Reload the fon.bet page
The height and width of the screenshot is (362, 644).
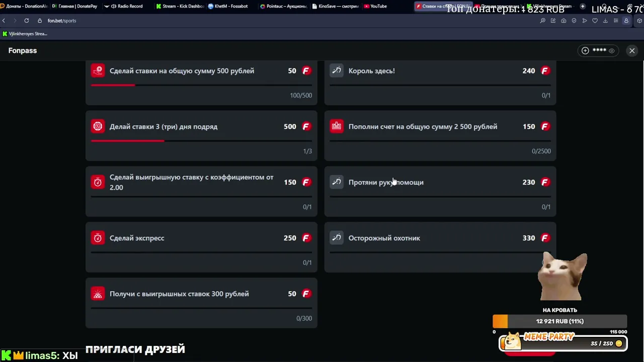[x=26, y=21]
